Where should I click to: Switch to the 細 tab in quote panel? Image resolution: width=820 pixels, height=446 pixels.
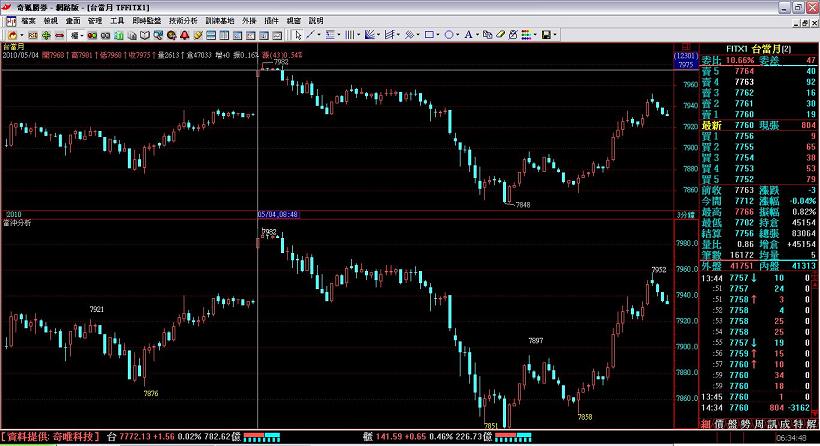(x=707, y=425)
